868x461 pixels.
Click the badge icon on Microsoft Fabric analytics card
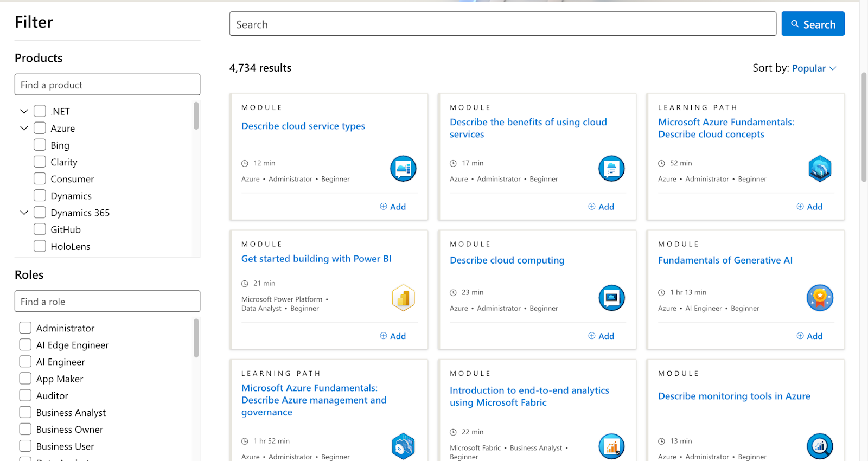coord(611,446)
